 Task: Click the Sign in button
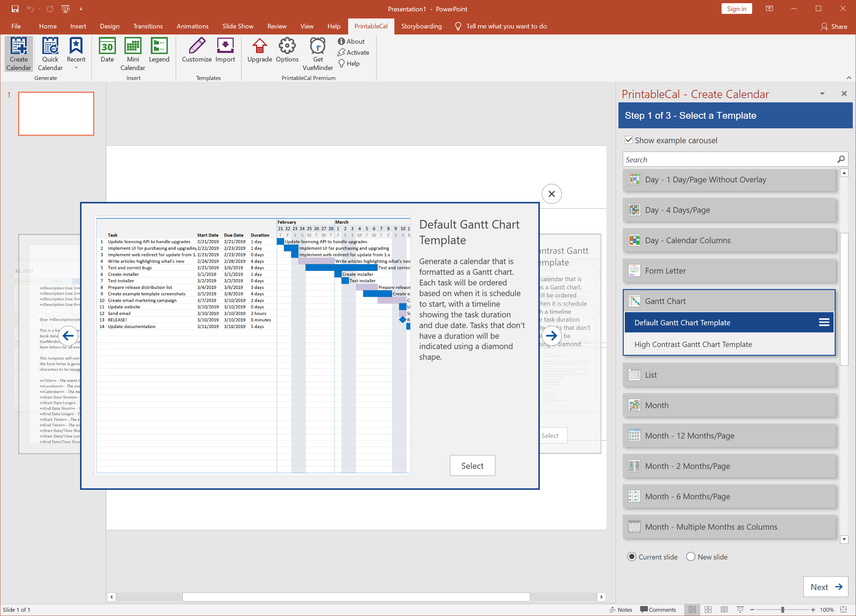click(x=737, y=9)
